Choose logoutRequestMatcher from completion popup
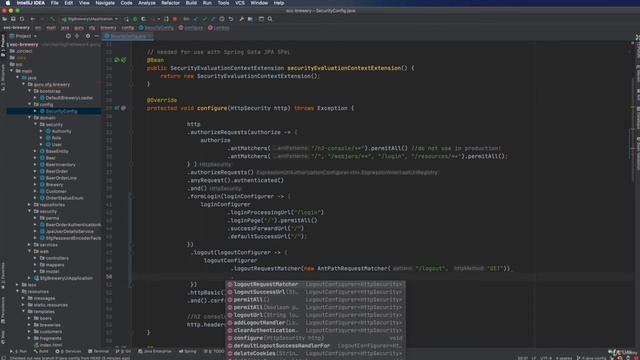Image resolution: width=640 pixels, height=360 pixels. pyautogui.click(x=316, y=284)
